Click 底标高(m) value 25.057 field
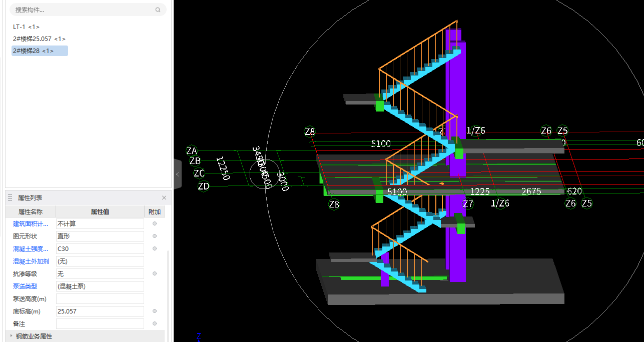The image size is (644, 342). point(100,311)
